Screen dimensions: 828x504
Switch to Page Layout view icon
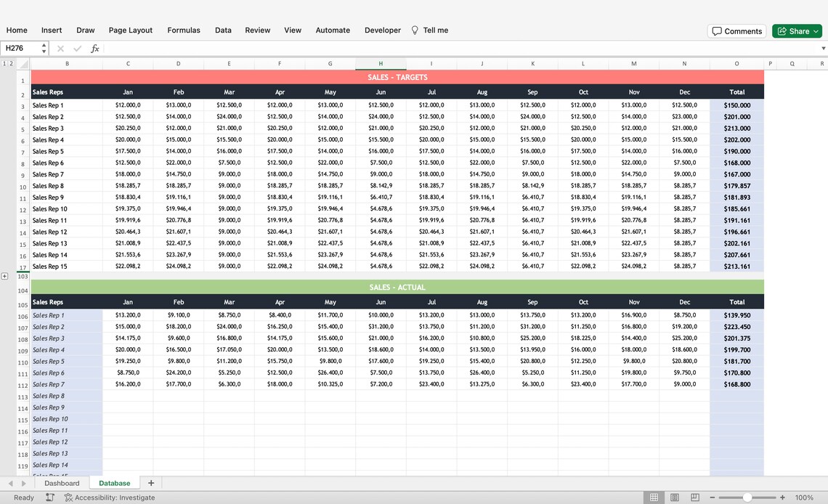[x=674, y=497]
